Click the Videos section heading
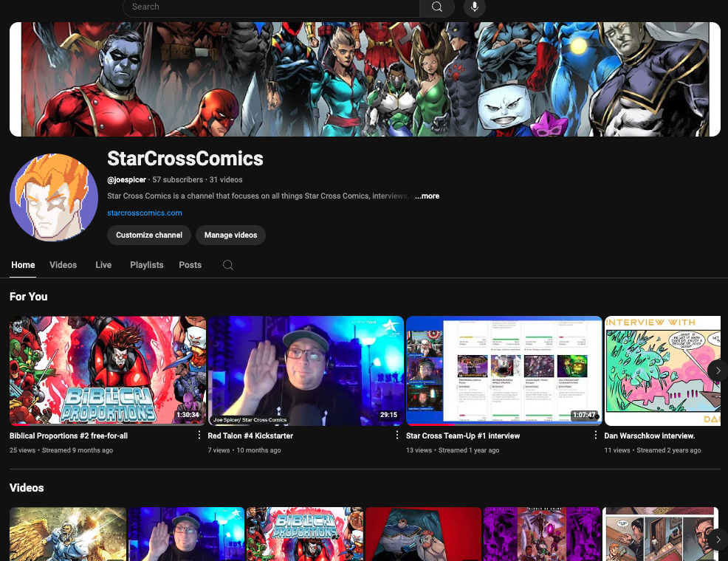 coord(27,488)
